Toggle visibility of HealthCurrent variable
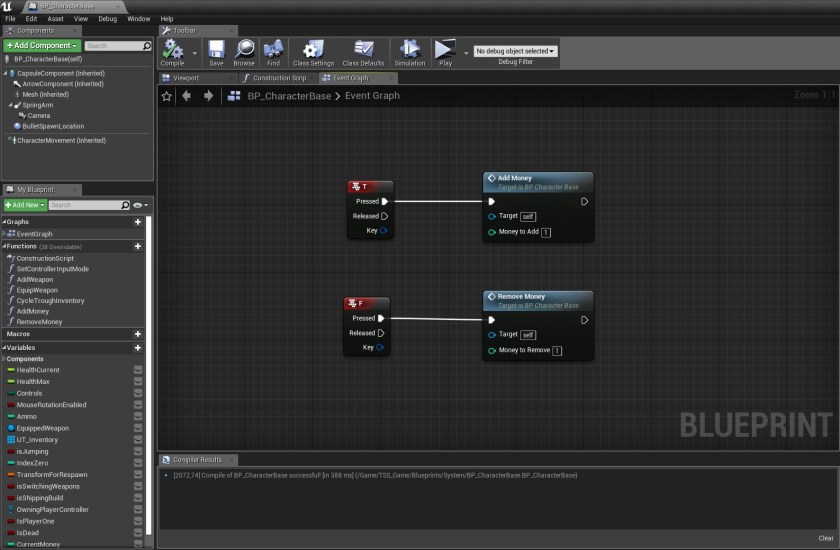Image resolution: width=840 pixels, height=550 pixels. 138,370
